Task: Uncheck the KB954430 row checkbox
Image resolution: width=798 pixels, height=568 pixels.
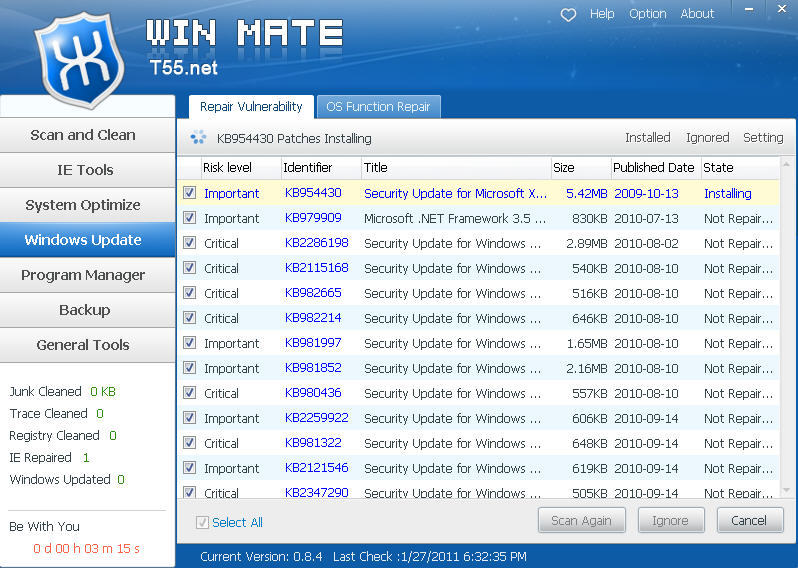Action: (x=189, y=192)
